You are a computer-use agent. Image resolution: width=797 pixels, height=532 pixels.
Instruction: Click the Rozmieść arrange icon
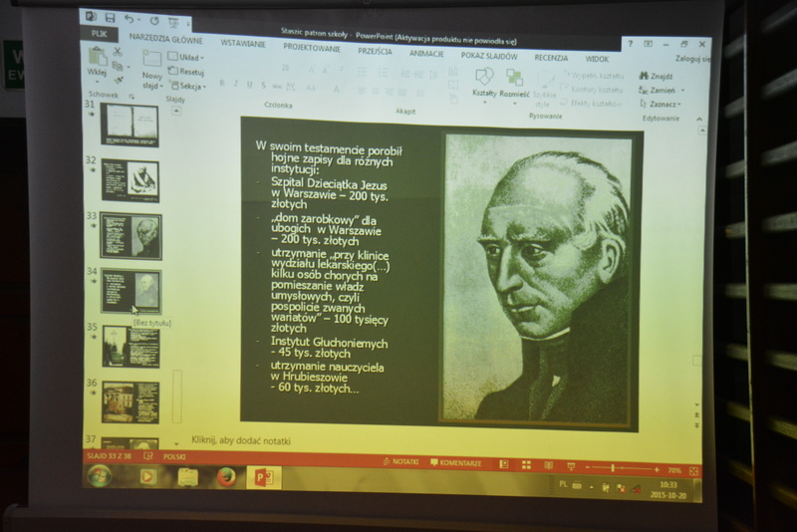tap(514, 80)
